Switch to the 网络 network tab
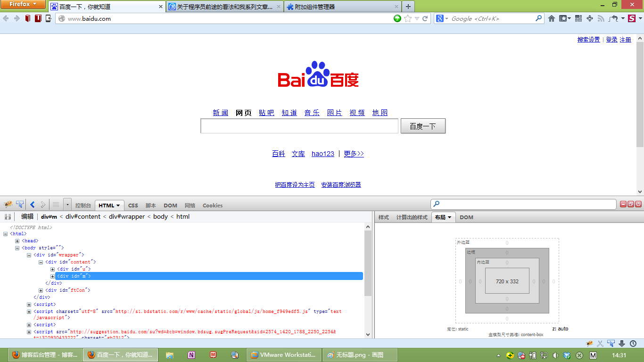 coord(190,206)
